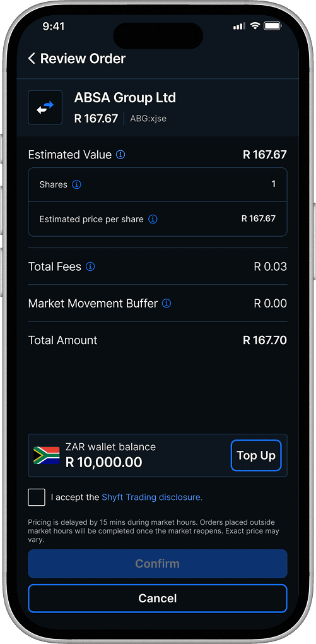
Task: Select the ABSA Group Ltd heading
Action: 125,98
